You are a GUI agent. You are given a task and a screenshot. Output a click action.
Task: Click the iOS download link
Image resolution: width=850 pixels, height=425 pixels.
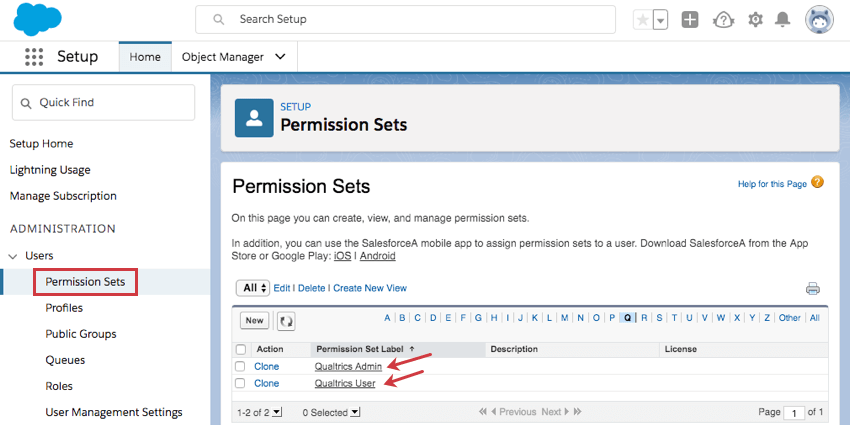click(342, 256)
